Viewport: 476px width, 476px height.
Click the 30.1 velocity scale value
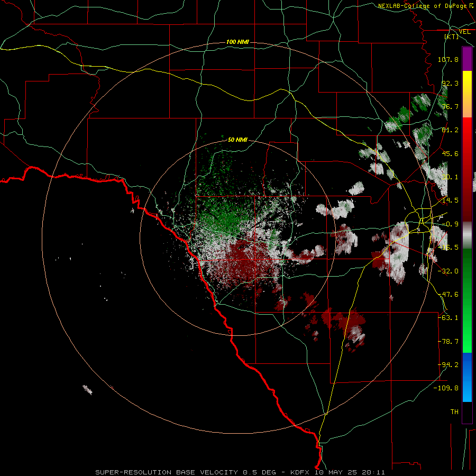tap(450, 177)
